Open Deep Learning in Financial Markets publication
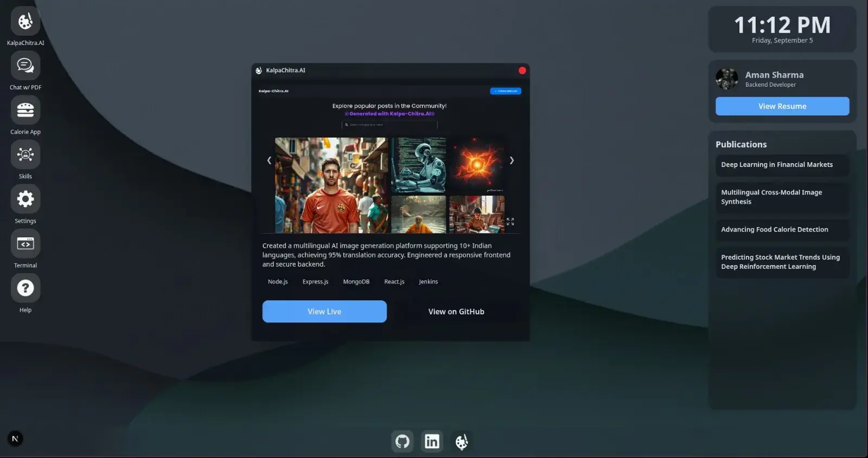This screenshot has width=868, height=458. (782, 165)
